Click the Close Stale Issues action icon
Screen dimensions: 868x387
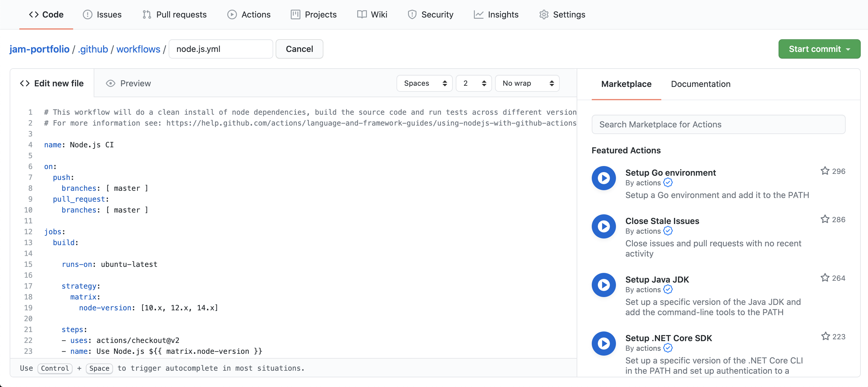coord(604,226)
